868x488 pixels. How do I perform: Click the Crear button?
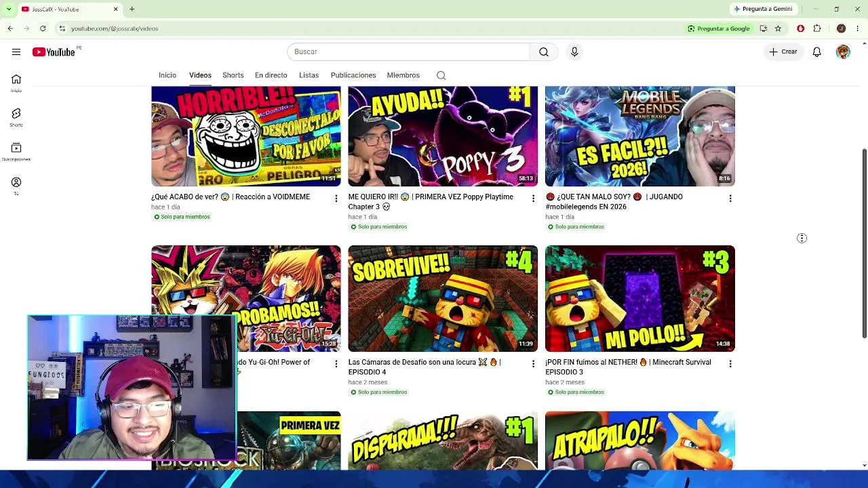click(x=783, y=52)
